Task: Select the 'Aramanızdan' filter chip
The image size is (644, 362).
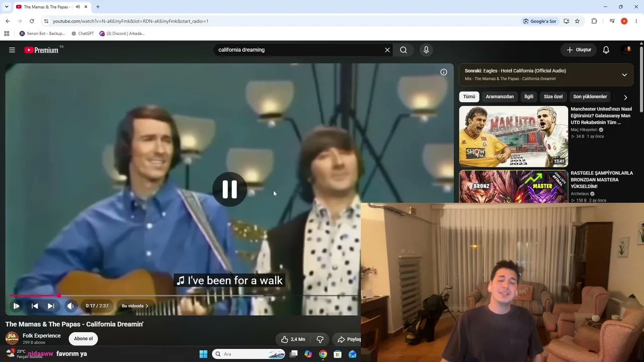Action: (500, 97)
